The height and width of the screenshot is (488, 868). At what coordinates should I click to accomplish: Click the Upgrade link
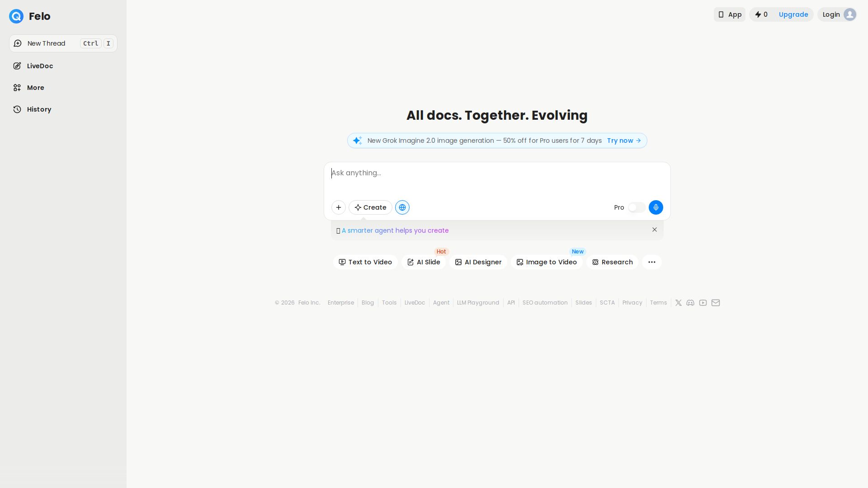(793, 14)
